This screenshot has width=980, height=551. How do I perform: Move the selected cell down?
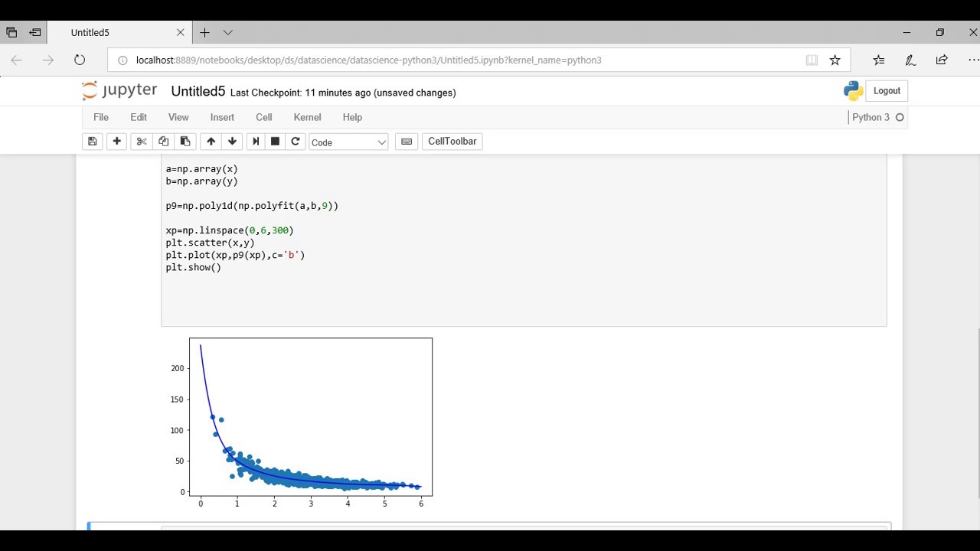tap(233, 142)
